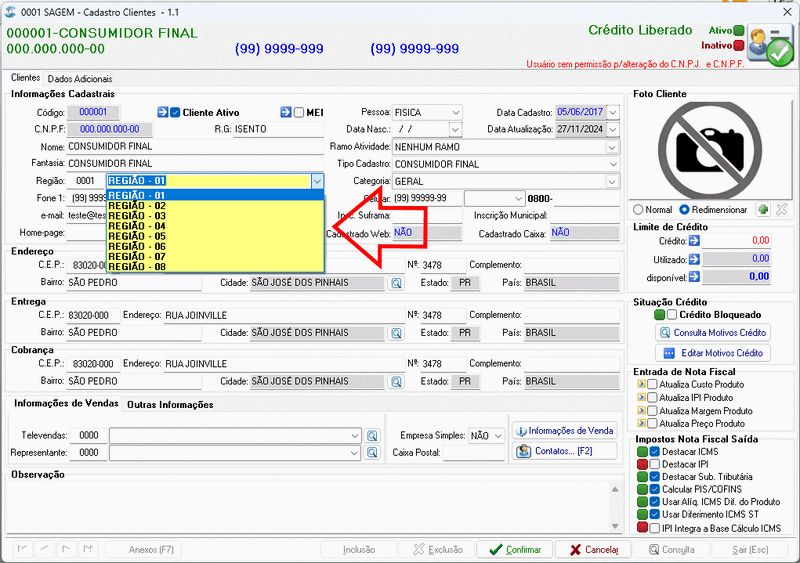Screen dimensions: 800x563
Task: Click Editar Motivos Crédito button
Action: click(x=713, y=353)
